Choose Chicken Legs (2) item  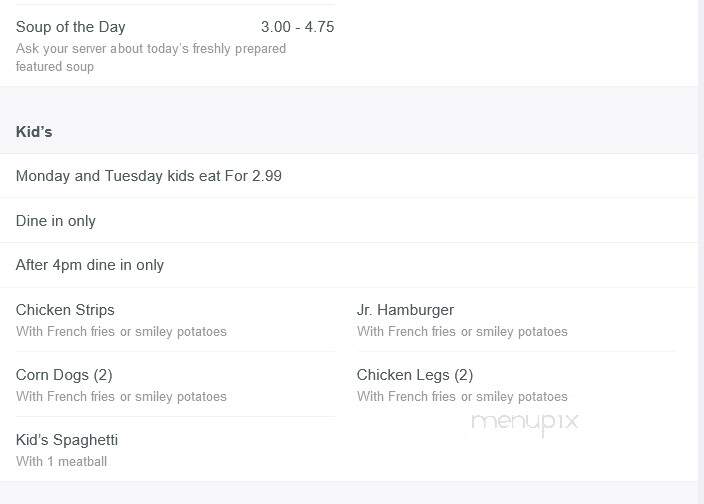(x=415, y=375)
